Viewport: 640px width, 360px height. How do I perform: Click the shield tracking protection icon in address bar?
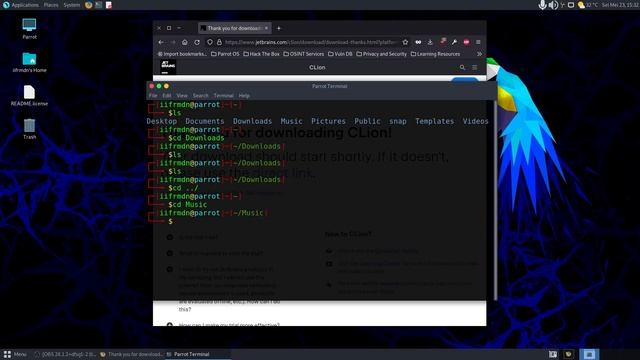[210, 42]
